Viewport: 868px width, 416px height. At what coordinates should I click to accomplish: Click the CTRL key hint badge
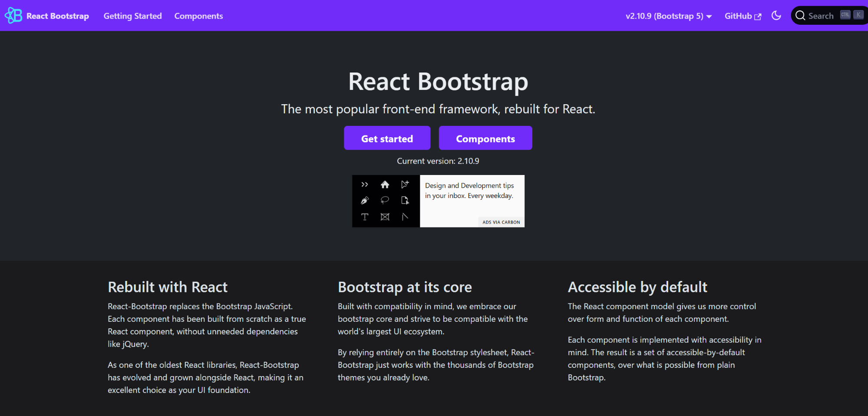pyautogui.click(x=845, y=15)
